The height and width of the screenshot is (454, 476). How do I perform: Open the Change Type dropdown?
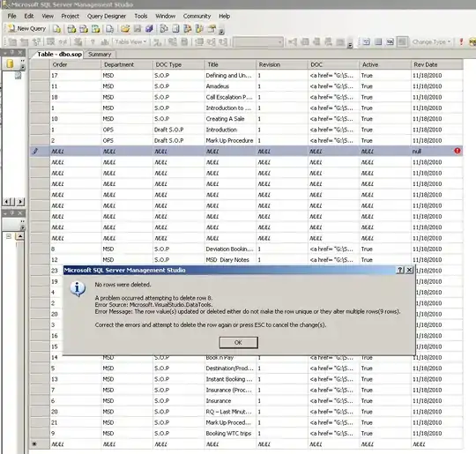pyautogui.click(x=431, y=42)
